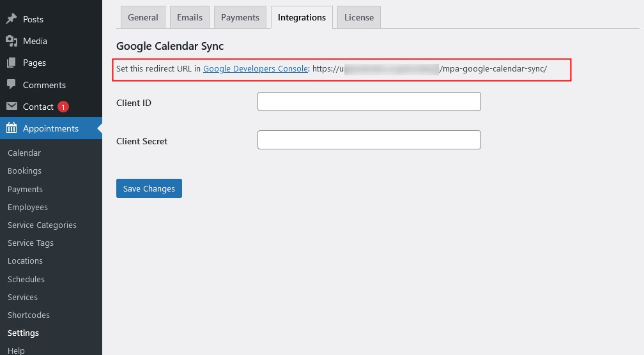The image size is (644, 355).
Task: Open the Services submenu
Action: pos(22,297)
